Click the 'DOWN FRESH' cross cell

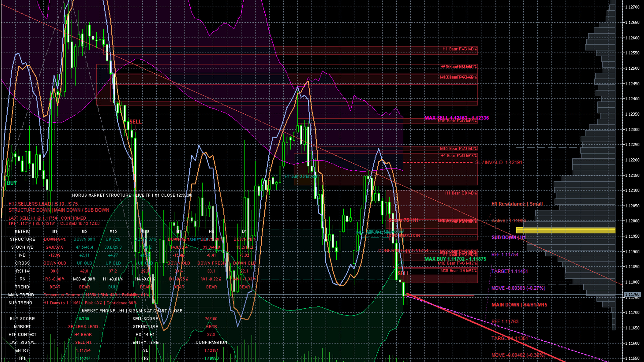click(x=211, y=263)
